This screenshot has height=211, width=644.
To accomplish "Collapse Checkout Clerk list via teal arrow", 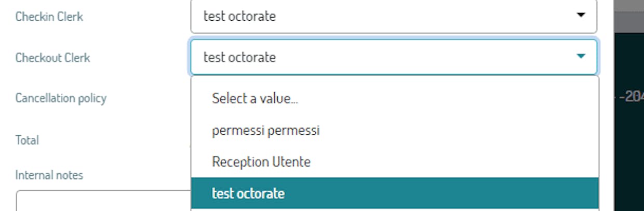I will (x=581, y=57).
